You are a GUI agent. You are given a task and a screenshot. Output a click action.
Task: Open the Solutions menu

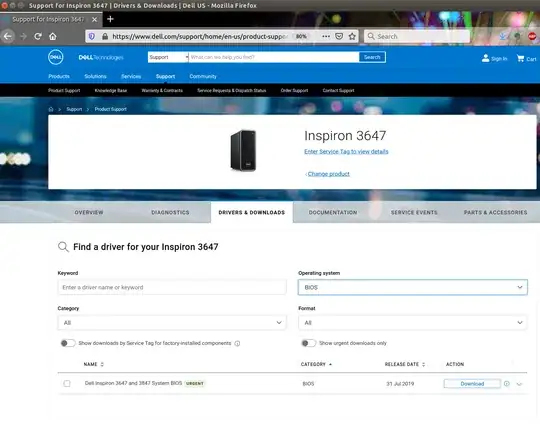(95, 76)
